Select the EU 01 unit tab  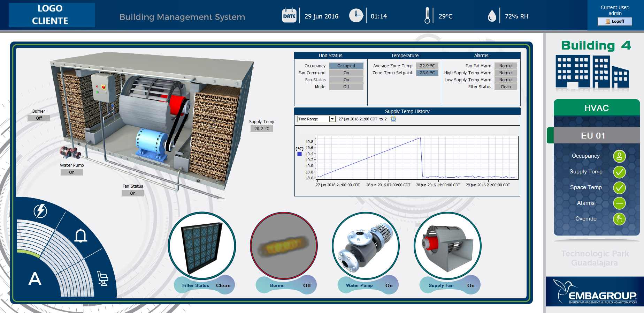[x=593, y=135]
